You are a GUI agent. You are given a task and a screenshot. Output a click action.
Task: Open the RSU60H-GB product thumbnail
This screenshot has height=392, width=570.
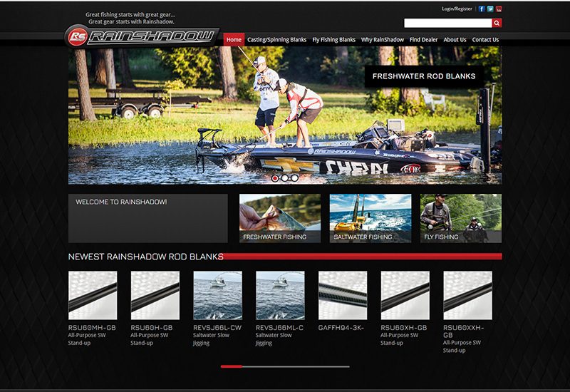click(x=155, y=295)
